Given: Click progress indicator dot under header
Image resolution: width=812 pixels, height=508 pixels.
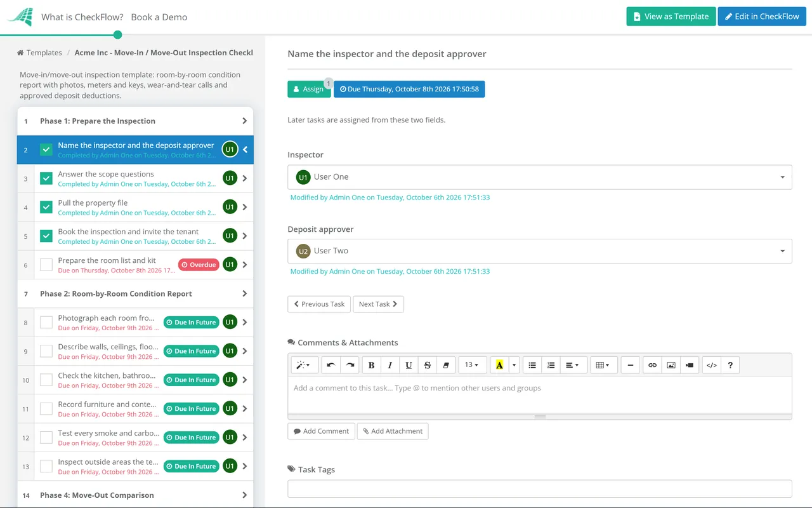Looking at the screenshot, I should (x=117, y=35).
